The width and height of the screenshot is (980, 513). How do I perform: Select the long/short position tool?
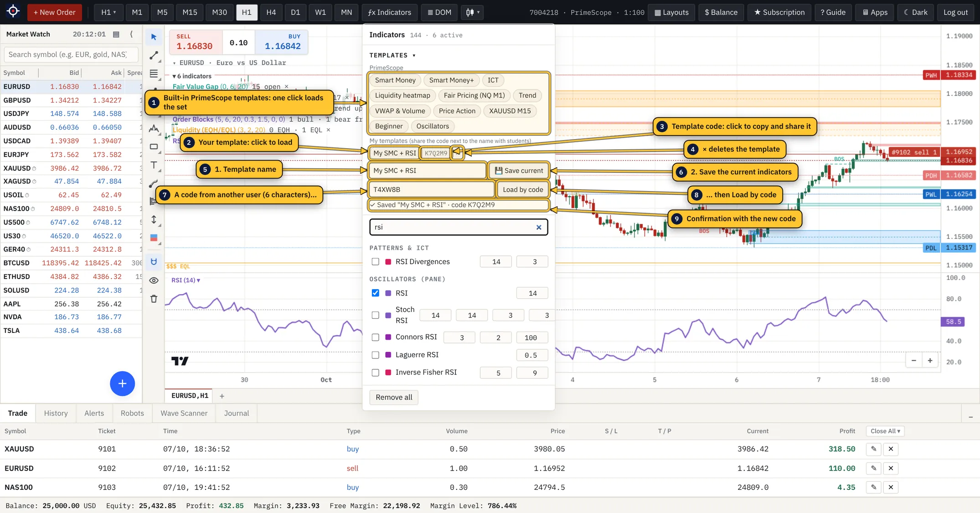tap(154, 238)
